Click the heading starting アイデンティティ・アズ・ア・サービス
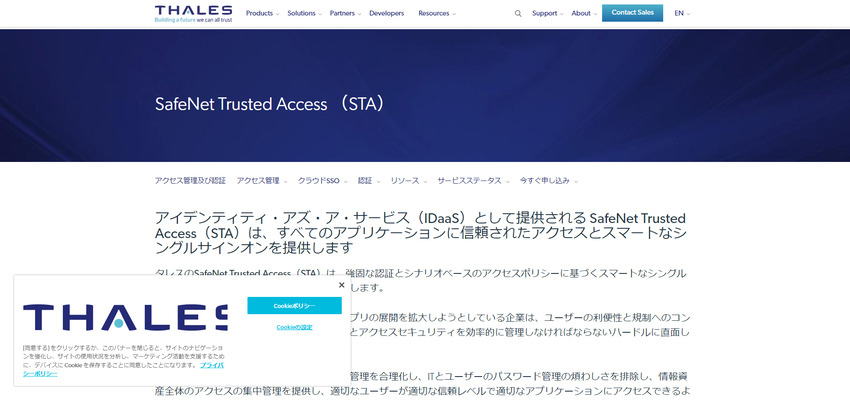Viewport: 850px width, 400px height. click(x=421, y=233)
